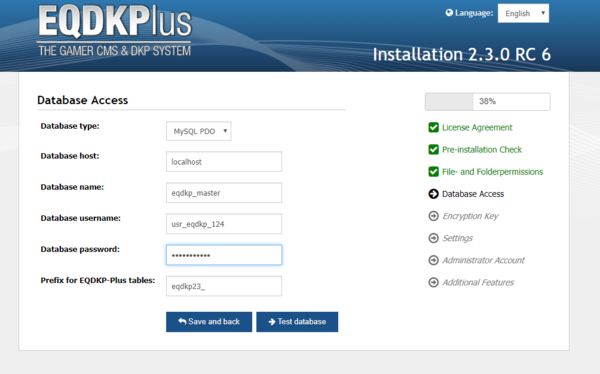Click THE GAMER CMS & DKP SYSTEM tagline
The image size is (600, 374).
coord(114,51)
